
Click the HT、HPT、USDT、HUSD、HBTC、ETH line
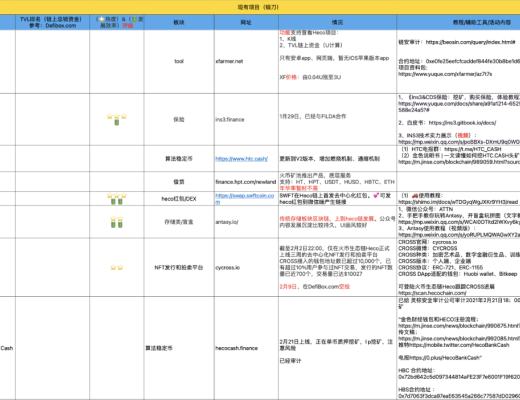337,182
